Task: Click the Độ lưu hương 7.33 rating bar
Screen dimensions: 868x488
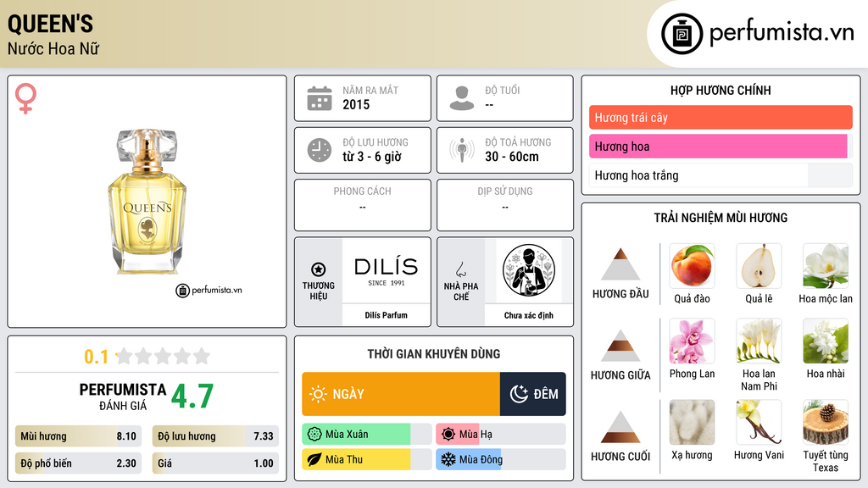Action: point(215,436)
